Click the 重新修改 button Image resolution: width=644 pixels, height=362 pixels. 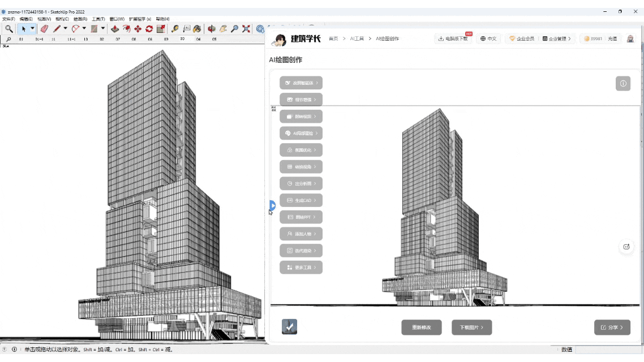pyautogui.click(x=422, y=327)
